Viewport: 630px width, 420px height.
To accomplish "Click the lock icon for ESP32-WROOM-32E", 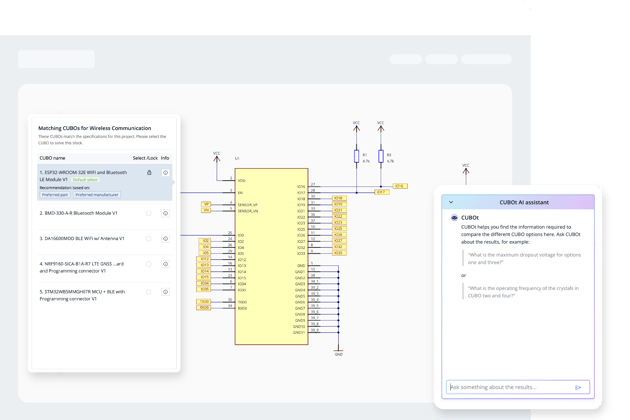I will click(x=149, y=173).
